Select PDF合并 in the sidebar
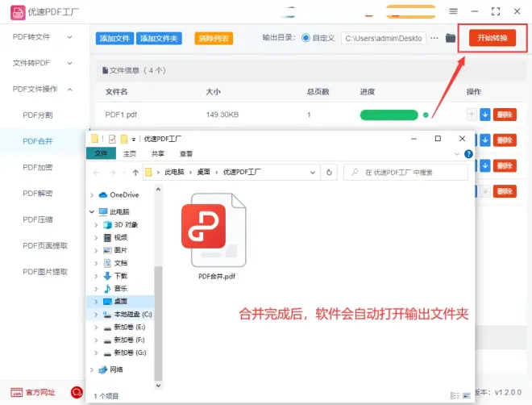532x405 pixels. pyautogui.click(x=38, y=141)
